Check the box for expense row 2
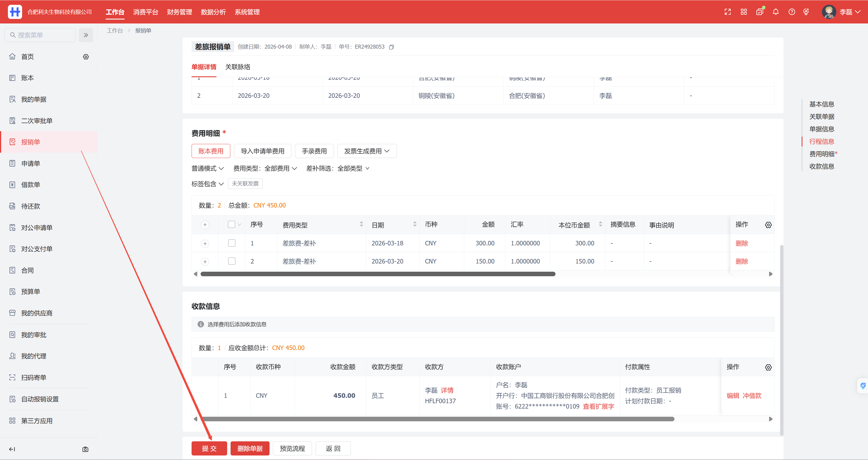Screen dimensions: 868x460 click(x=232, y=261)
